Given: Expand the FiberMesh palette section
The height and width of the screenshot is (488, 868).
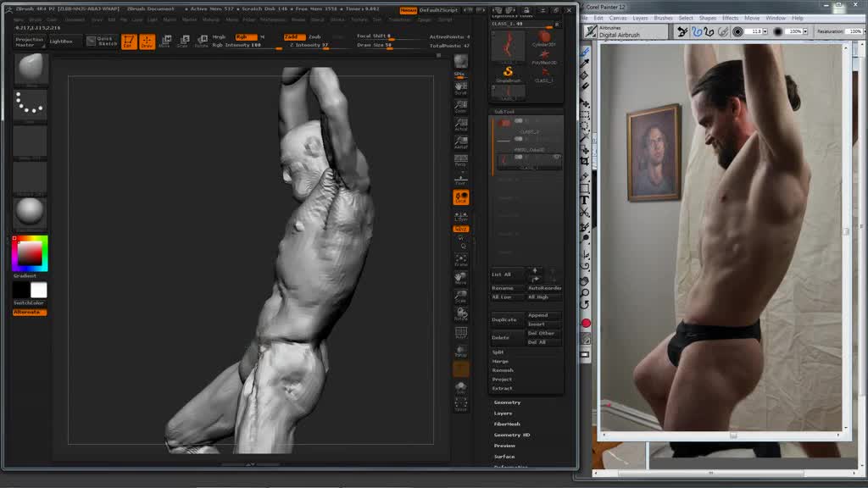Looking at the screenshot, I should [x=507, y=424].
